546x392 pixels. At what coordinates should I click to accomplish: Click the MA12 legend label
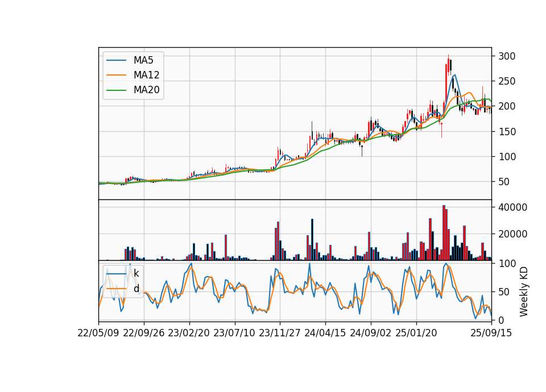click(x=147, y=75)
